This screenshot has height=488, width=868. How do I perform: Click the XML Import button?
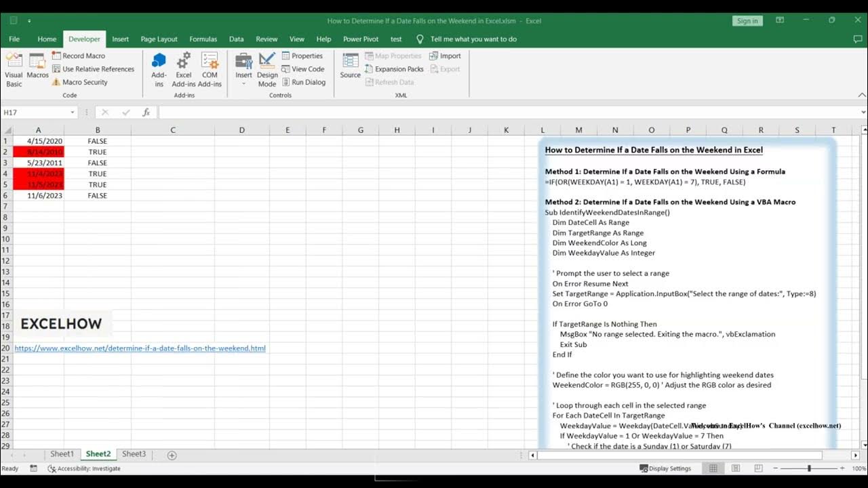(x=445, y=56)
